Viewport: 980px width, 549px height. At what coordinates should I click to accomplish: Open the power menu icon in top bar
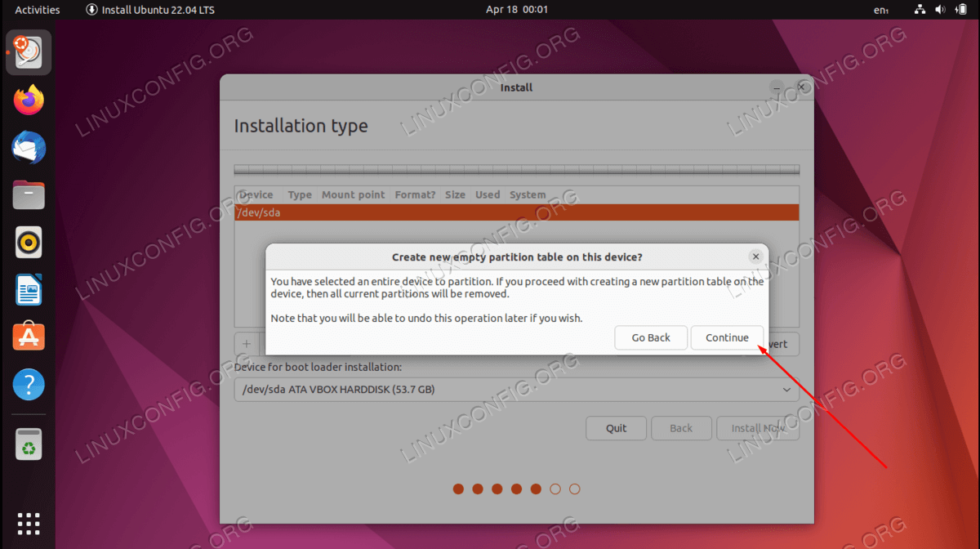click(960, 10)
